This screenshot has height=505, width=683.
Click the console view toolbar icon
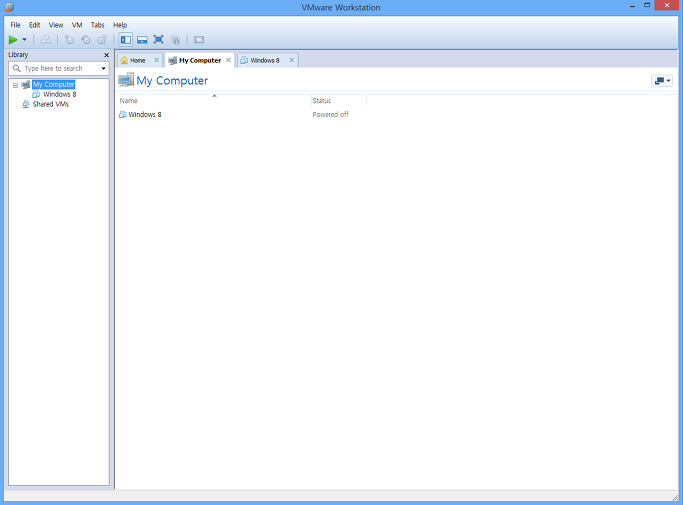click(x=199, y=40)
